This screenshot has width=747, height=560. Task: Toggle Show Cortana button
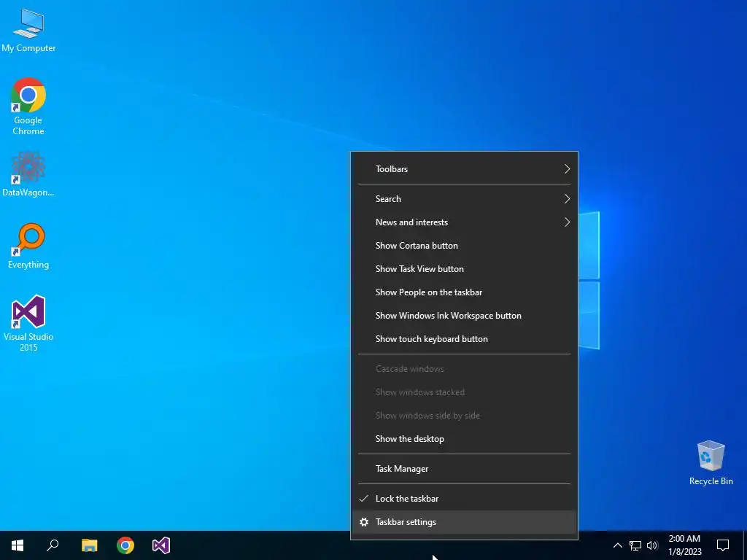[x=464, y=246]
